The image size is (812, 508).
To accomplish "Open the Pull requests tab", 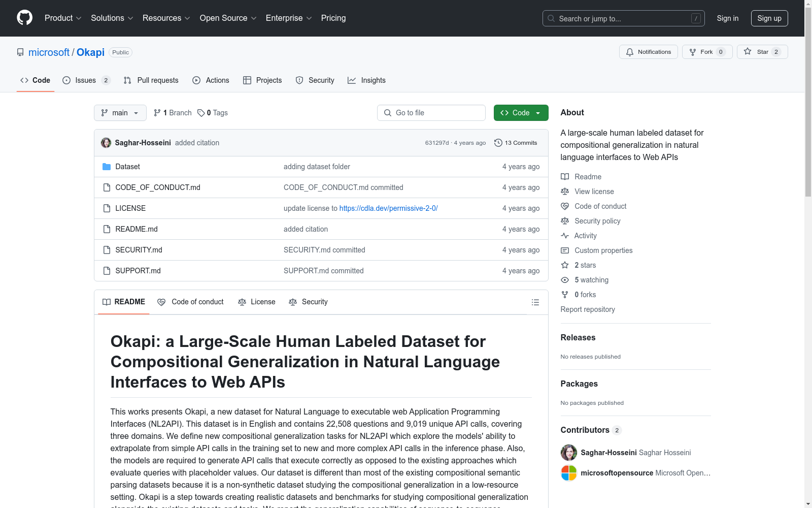I will [x=151, y=80].
